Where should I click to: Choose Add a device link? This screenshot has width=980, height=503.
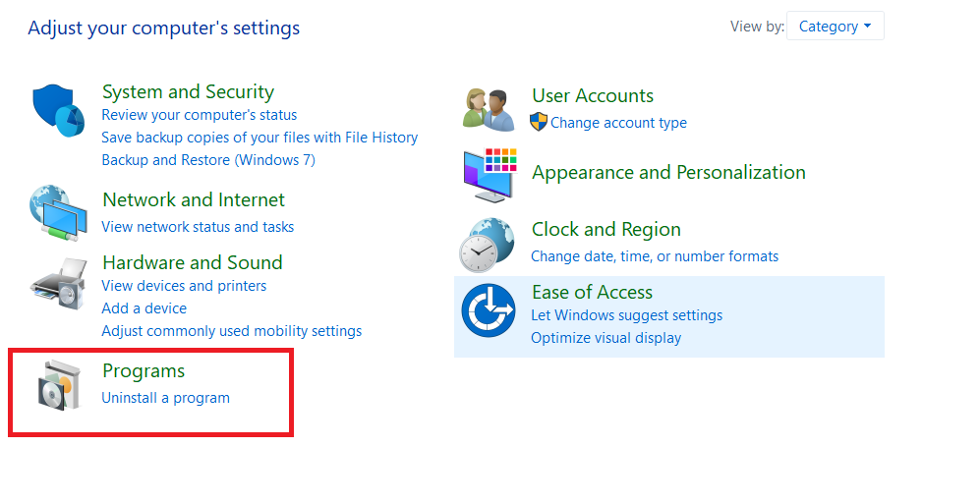144,308
